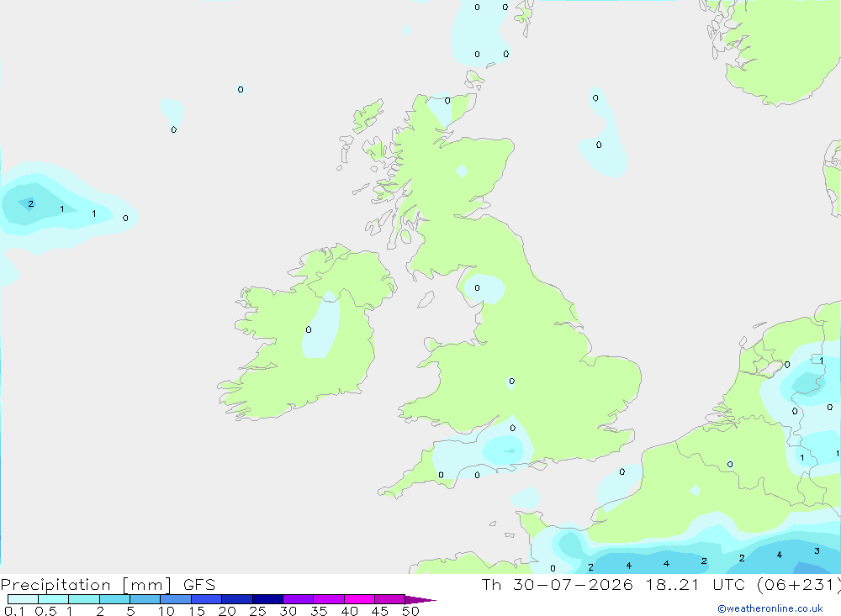841x616 pixels.
Task: Choose the 5–10 mm legend color swatch
Action: click(x=145, y=599)
